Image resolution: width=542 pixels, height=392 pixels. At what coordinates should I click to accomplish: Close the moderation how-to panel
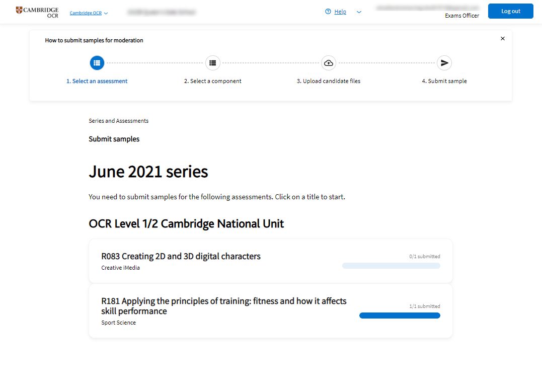pos(502,38)
